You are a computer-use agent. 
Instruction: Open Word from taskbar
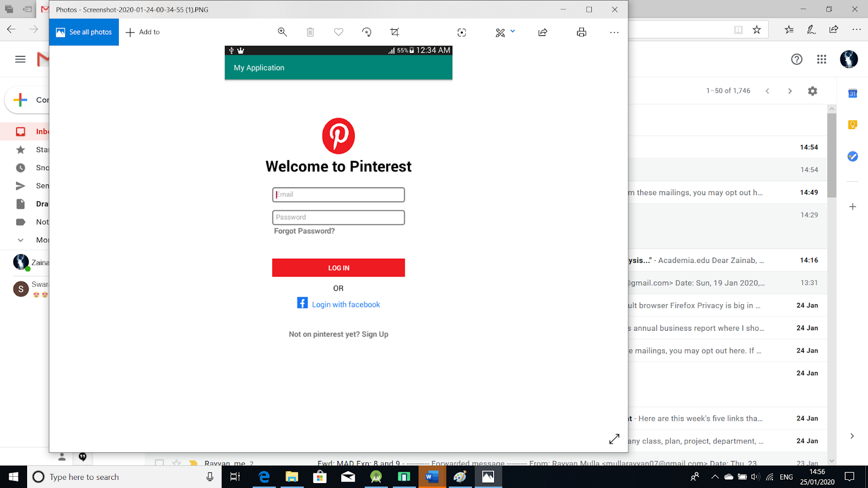click(x=432, y=477)
